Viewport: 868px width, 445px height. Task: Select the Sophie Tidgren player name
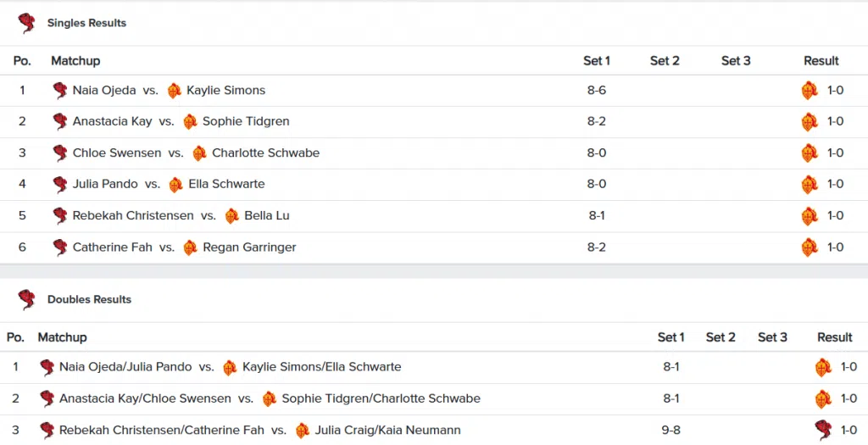tap(246, 122)
